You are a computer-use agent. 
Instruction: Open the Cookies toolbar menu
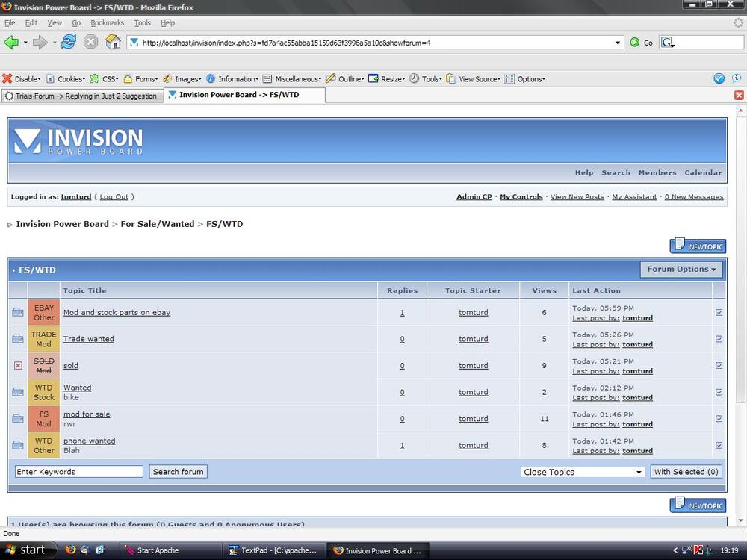click(x=66, y=79)
